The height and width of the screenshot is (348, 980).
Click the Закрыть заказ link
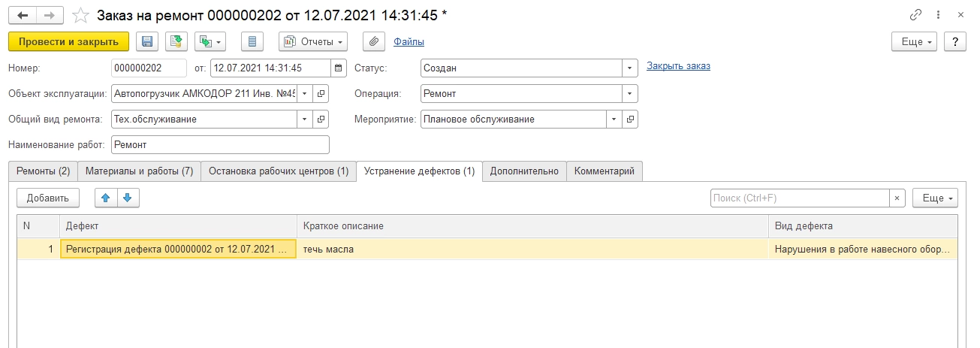coord(678,66)
